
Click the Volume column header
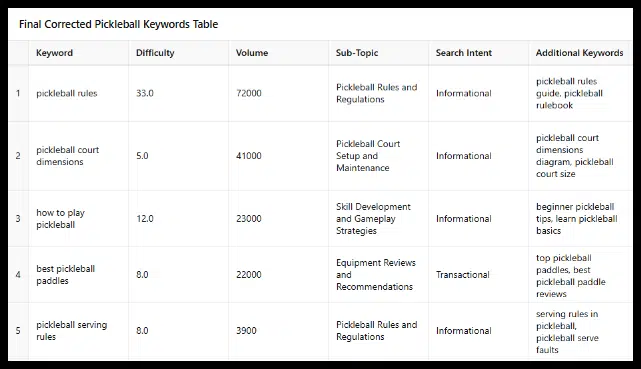[x=278, y=53]
